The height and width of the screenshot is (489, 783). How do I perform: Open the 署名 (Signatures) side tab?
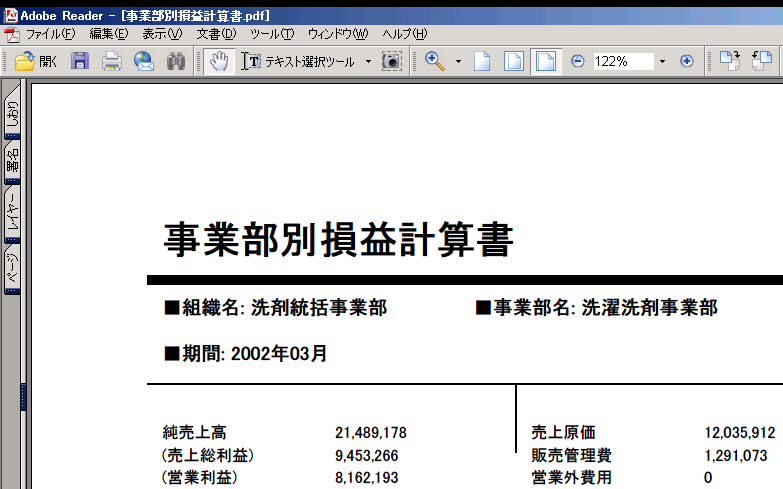point(12,162)
